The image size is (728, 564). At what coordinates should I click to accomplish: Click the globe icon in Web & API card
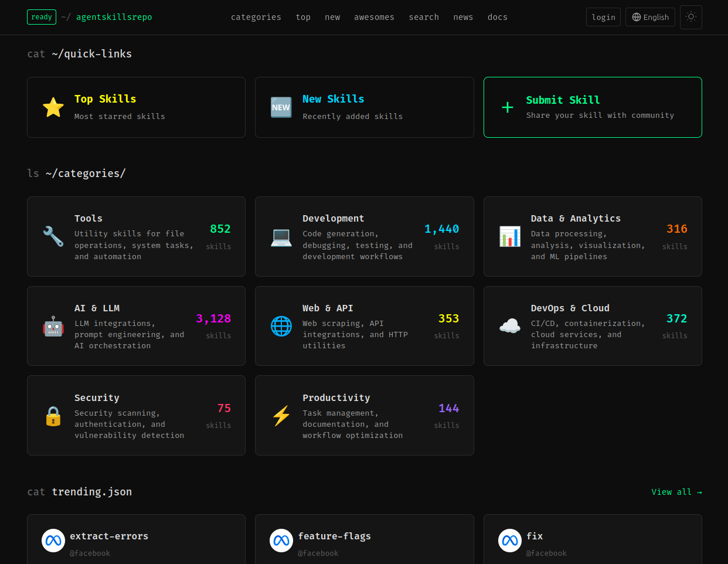(x=281, y=326)
